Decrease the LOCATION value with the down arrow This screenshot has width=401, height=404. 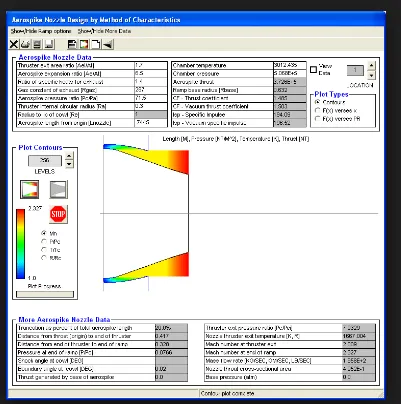click(371, 75)
